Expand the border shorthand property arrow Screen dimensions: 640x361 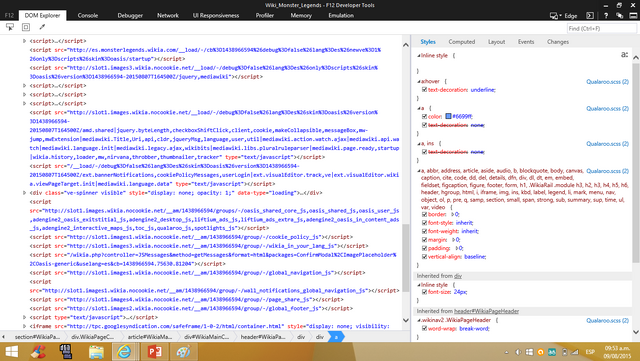452,214
